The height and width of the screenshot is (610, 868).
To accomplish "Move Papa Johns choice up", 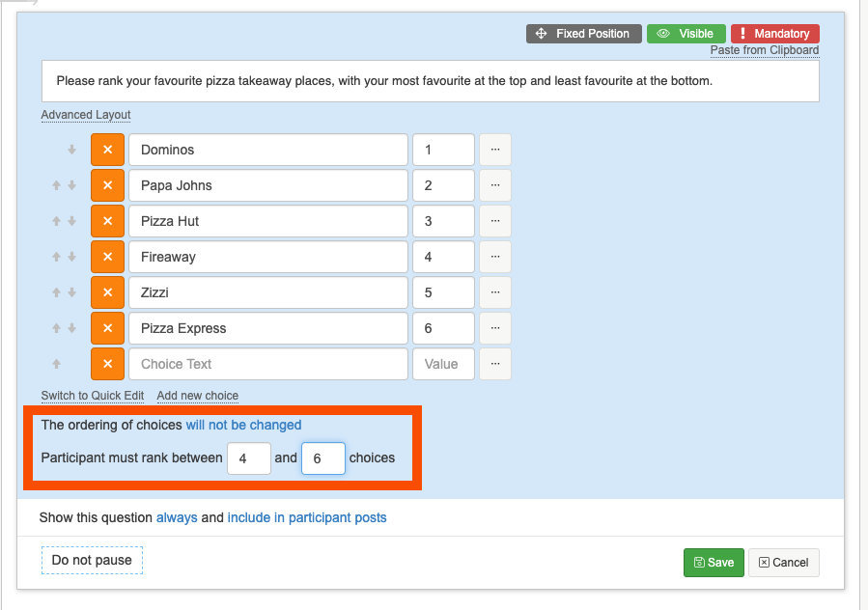I will (x=57, y=185).
